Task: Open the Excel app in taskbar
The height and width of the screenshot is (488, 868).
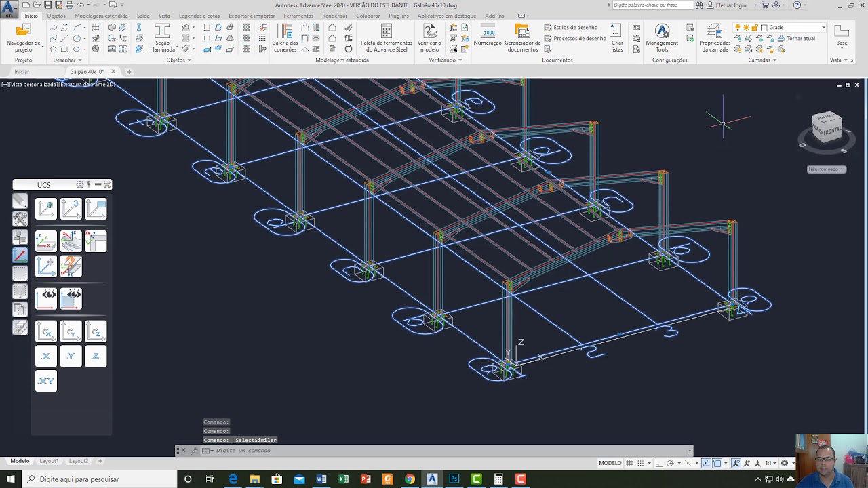Action: 344,479
